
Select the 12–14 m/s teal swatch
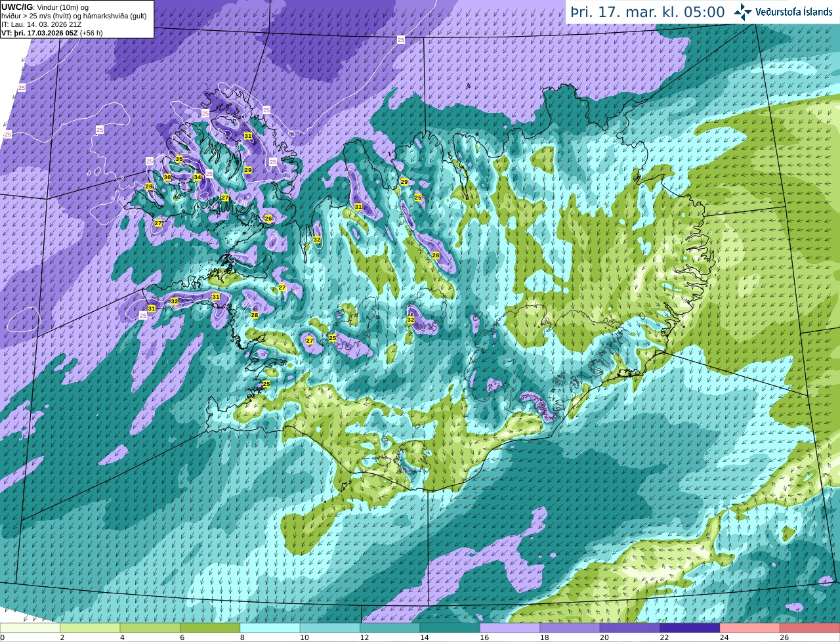click(390, 628)
